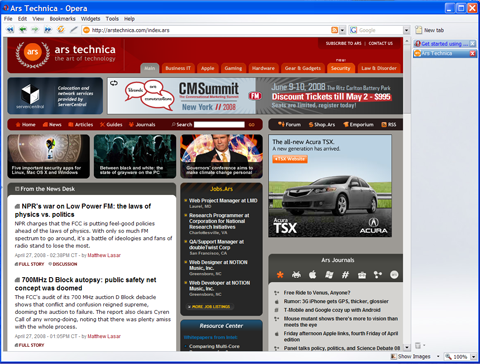Image resolution: width=480 pixels, height=364 pixels.
Task: Click the RSS feed icon in address bar
Action: tap(334, 30)
